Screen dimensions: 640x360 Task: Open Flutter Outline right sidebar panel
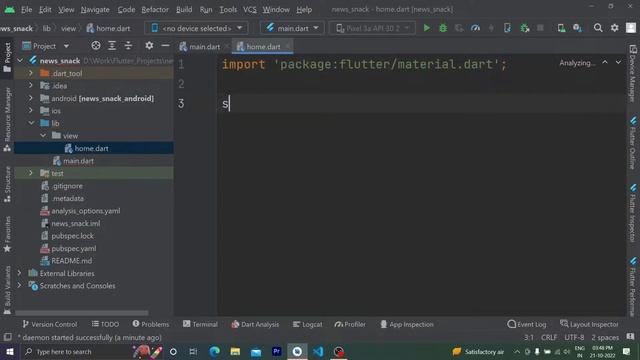(x=633, y=143)
